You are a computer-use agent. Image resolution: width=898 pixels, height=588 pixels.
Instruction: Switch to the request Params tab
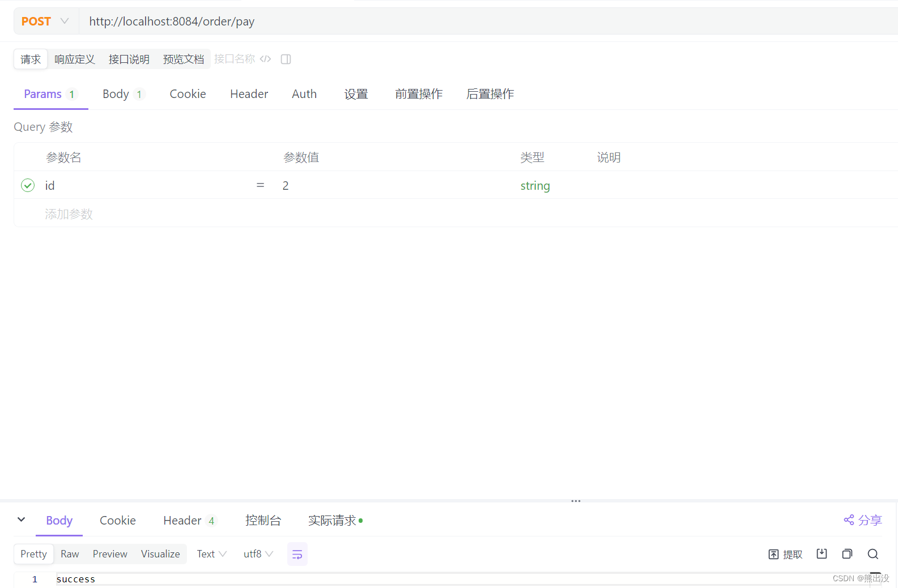pyautogui.click(x=50, y=94)
